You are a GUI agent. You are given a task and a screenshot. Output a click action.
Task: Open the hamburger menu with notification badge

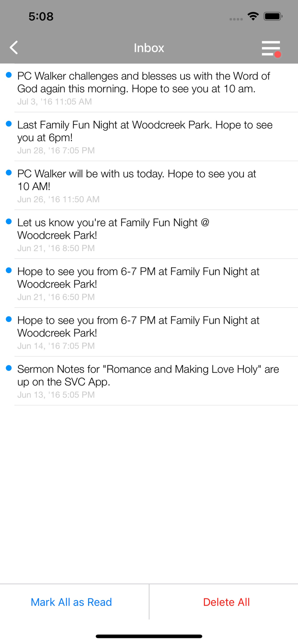click(270, 48)
